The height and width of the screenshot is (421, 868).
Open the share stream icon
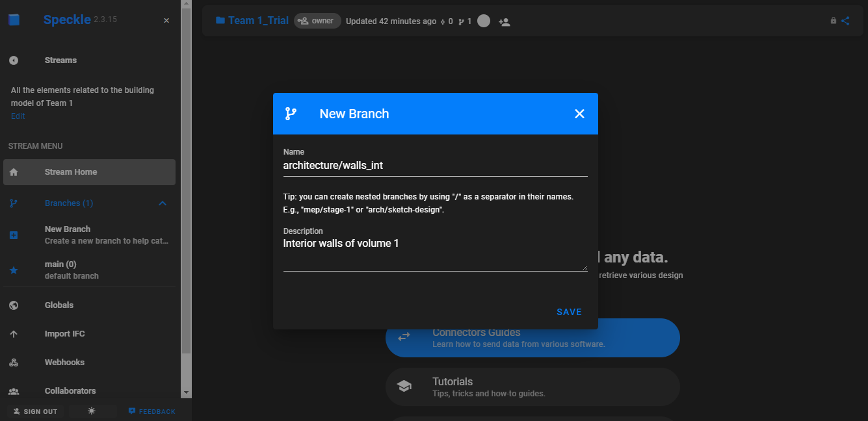(x=845, y=20)
